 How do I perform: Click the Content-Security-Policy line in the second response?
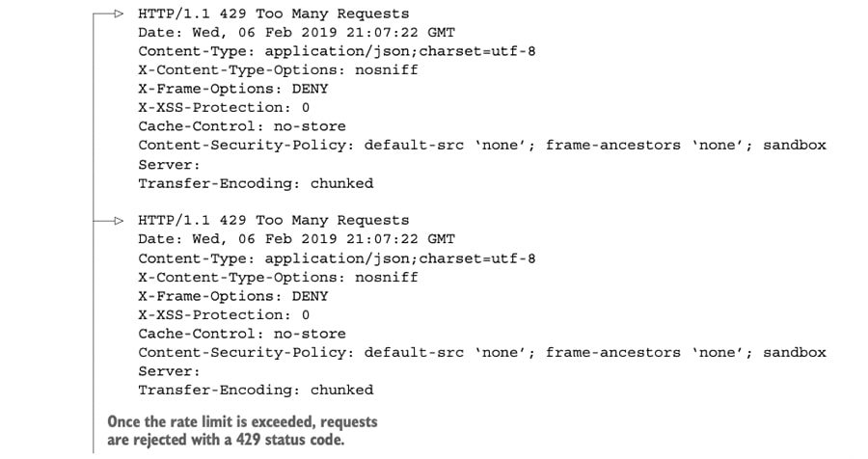481,353
